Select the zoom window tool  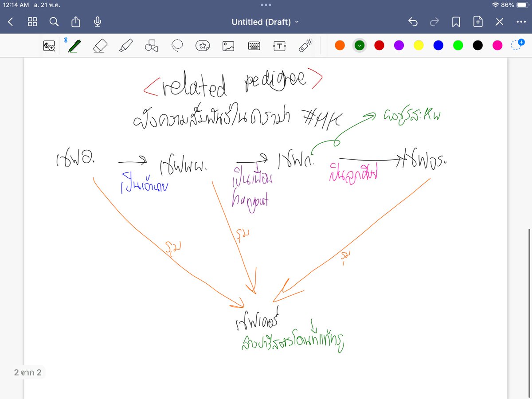(49, 45)
